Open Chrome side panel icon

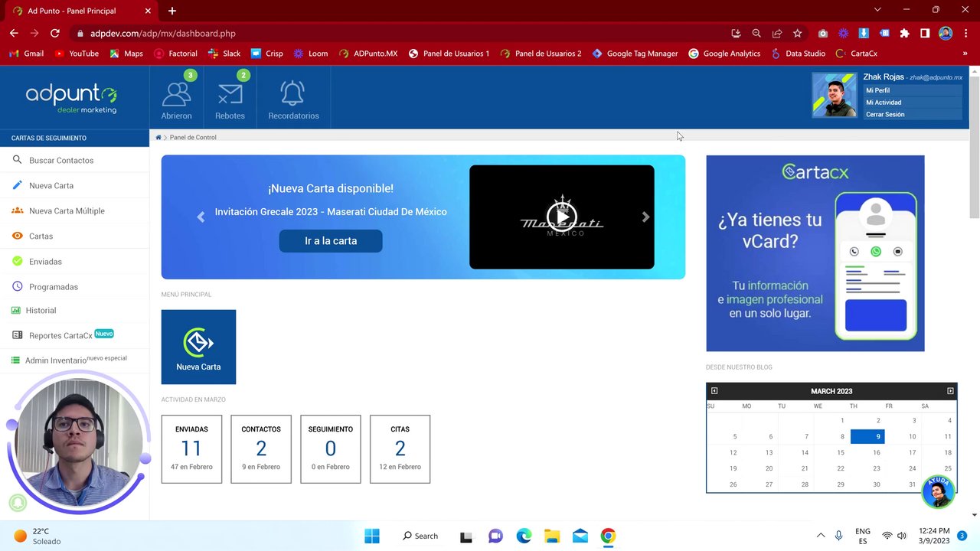click(x=925, y=34)
